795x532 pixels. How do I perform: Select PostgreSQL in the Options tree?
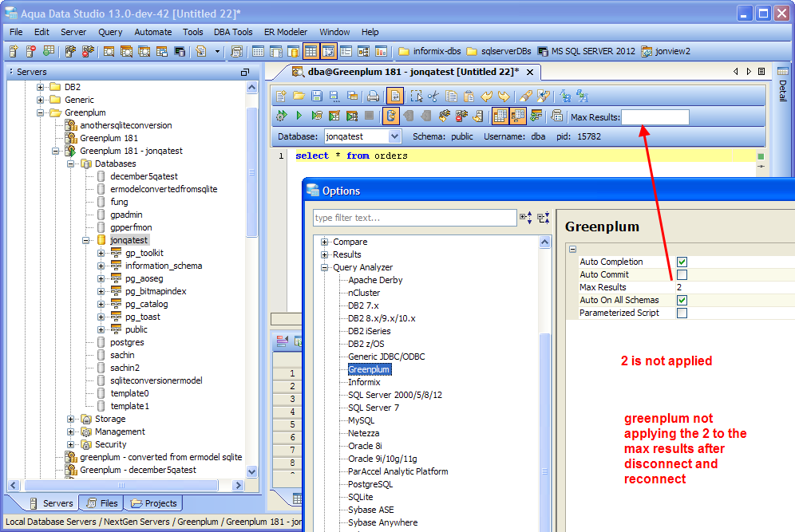370,484
